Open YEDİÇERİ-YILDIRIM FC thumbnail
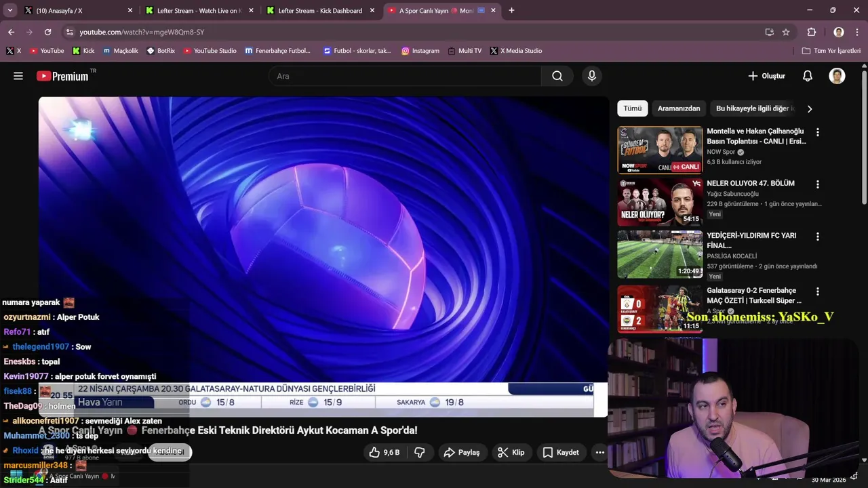Screen dimensions: 868x488 coord(660,254)
